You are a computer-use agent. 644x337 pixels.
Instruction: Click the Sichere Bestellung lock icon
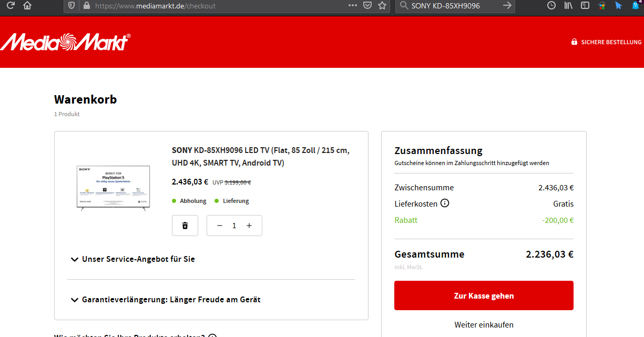coord(575,42)
